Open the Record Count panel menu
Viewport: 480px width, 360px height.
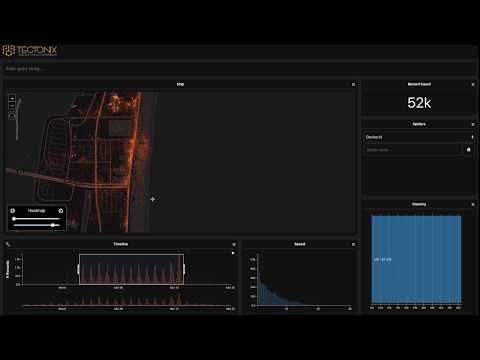tap(473, 84)
